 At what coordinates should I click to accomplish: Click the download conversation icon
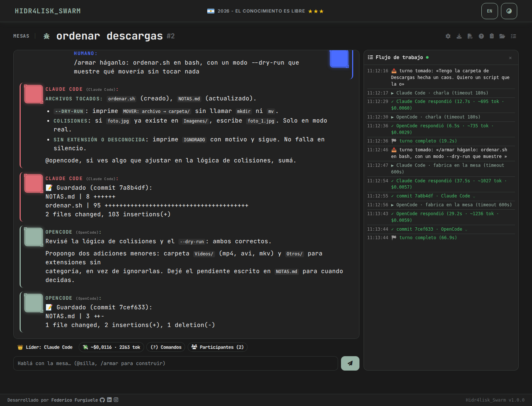click(x=459, y=36)
